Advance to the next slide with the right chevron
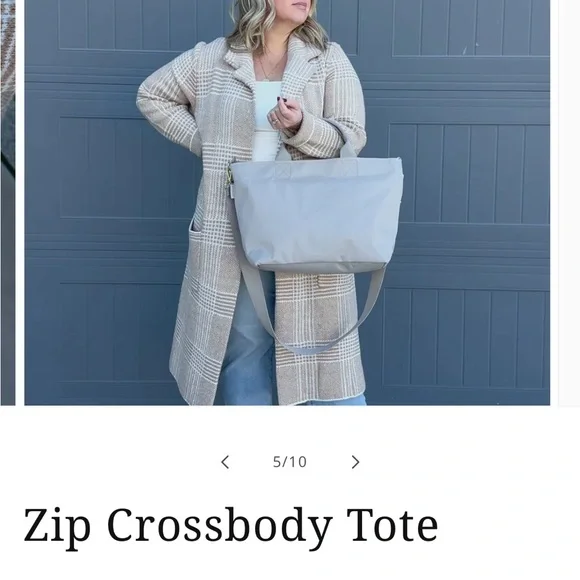Viewport: 580px width, 580px height. (355, 462)
